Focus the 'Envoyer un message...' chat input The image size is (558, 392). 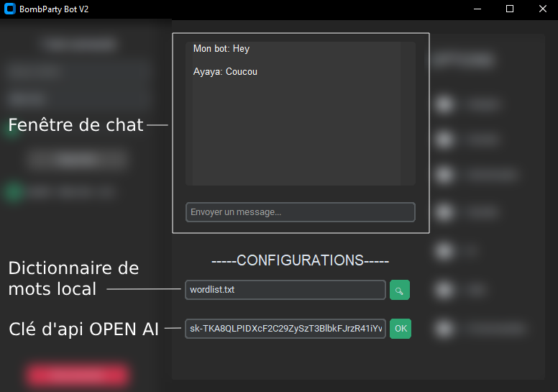click(x=300, y=212)
